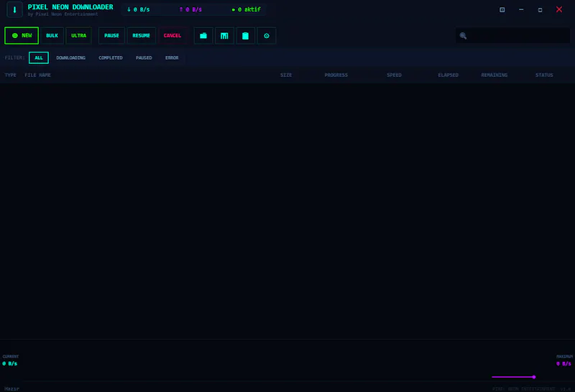The image size is (575, 392).
Task: Click the folder icon in the toolbar
Action: tap(203, 35)
